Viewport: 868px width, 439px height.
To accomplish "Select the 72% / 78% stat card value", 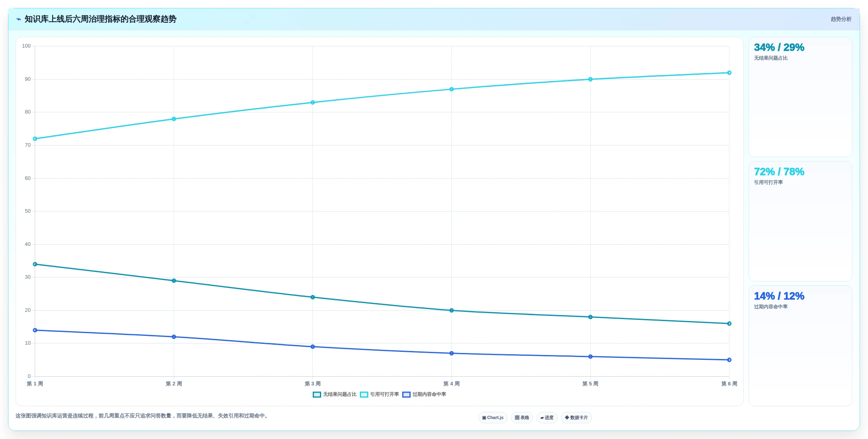I will click(x=779, y=172).
